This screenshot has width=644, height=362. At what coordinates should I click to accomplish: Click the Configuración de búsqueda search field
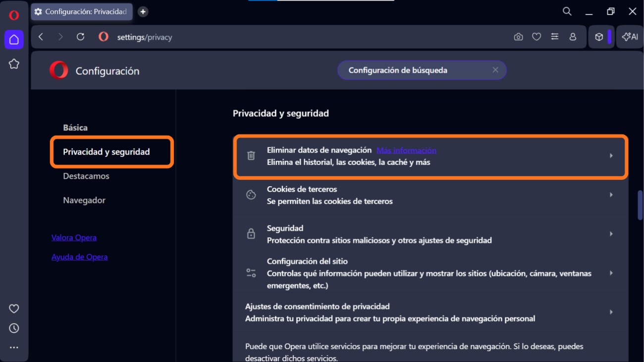click(x=416, y=70)
